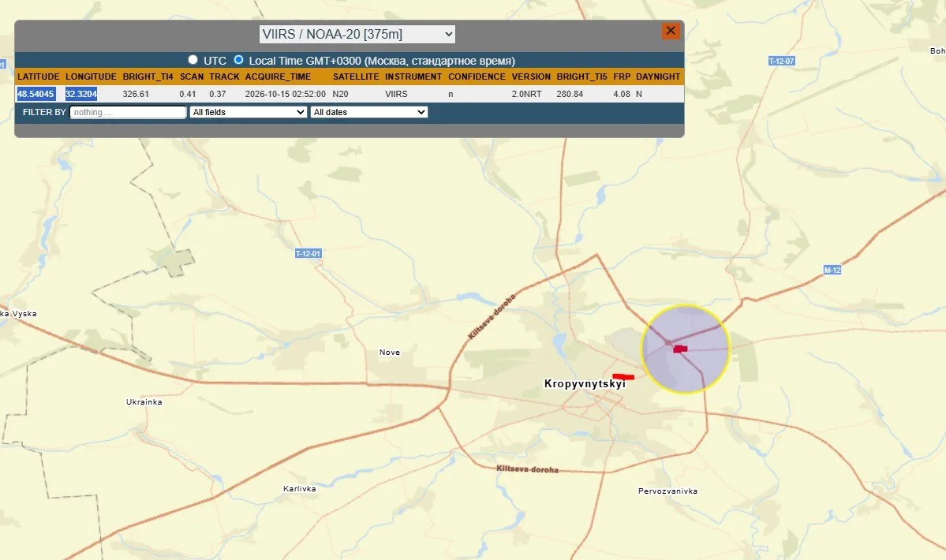Click the red fire hotspot inside the highlighted circle

click(681, 349)
